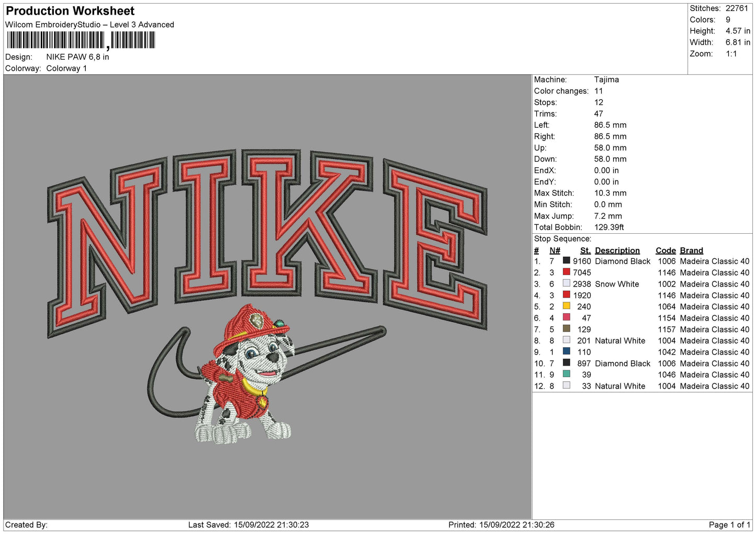Image resolution: width=756 pixels, height=534 pixels.
Task: Click the Natural White swatch with 201 stitches
Action: point(566,340)
